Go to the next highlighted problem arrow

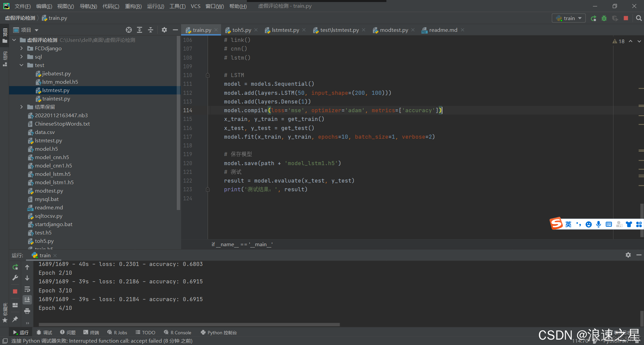coord(639,41)
